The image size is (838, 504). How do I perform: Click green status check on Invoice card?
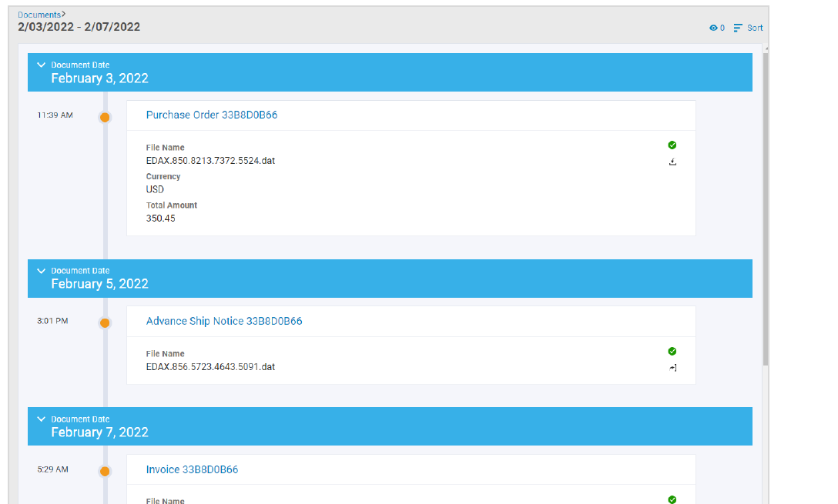pos(672,499)
